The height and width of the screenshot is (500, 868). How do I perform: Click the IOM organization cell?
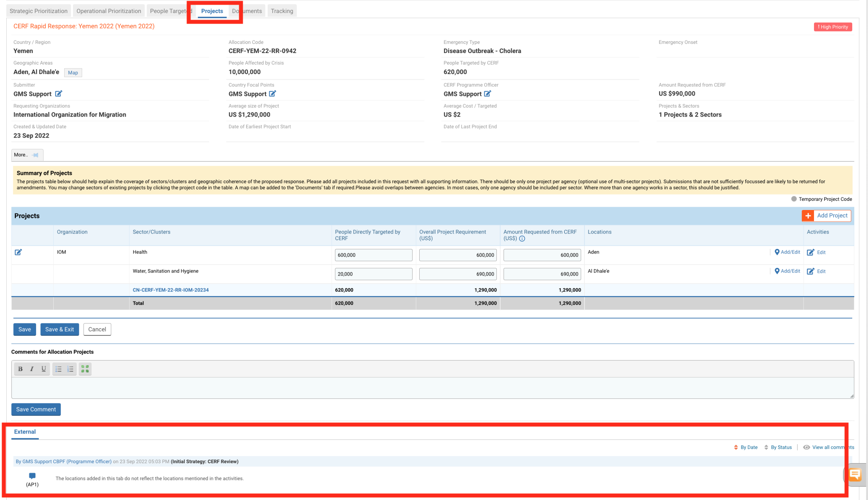[x=61, y=252]
